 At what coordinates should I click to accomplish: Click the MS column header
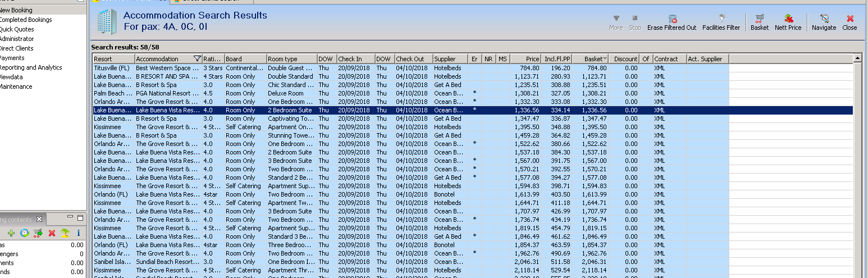click(503, 59)
